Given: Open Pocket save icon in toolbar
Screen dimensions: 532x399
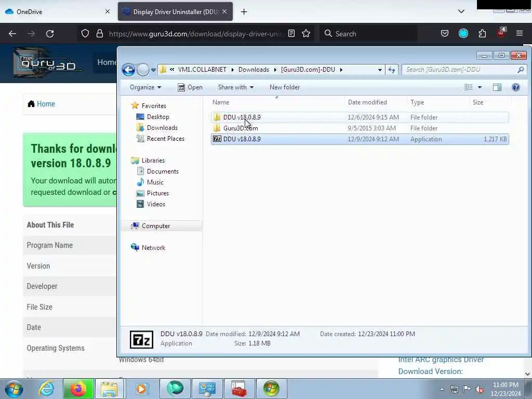Looking at the screenshot, I should tap(445, 33).
